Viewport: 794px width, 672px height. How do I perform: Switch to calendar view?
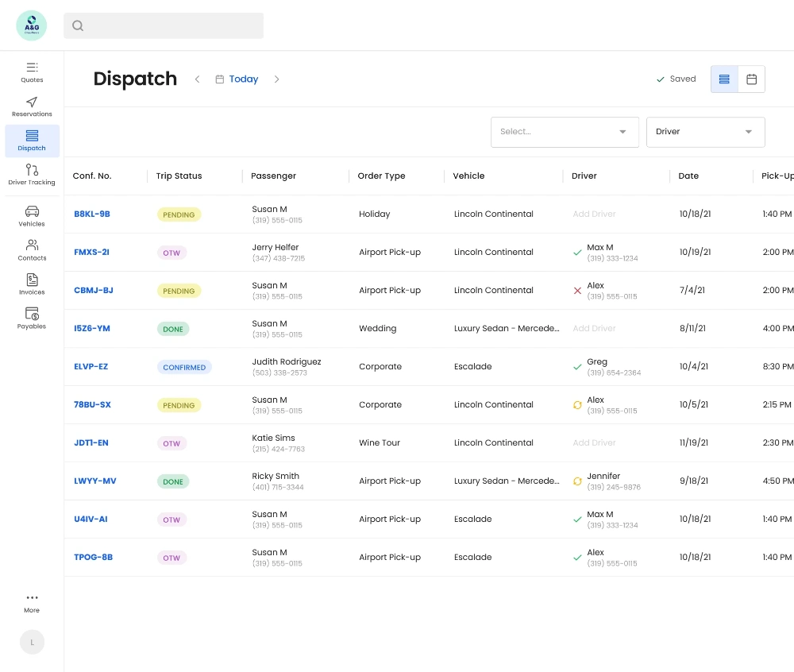coord(751,79)
